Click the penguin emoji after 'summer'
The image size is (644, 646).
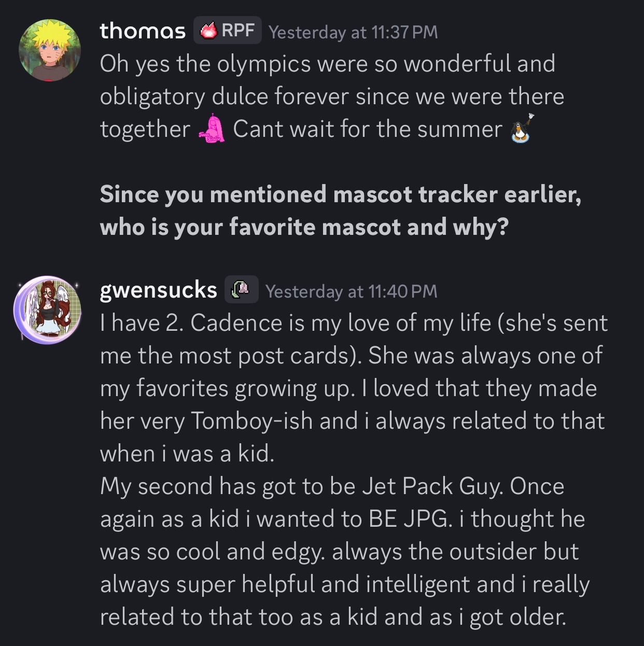521,128
